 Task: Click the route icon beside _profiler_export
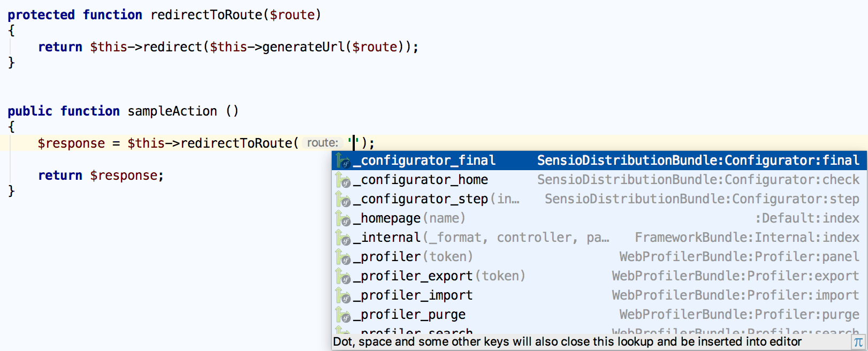345,276
